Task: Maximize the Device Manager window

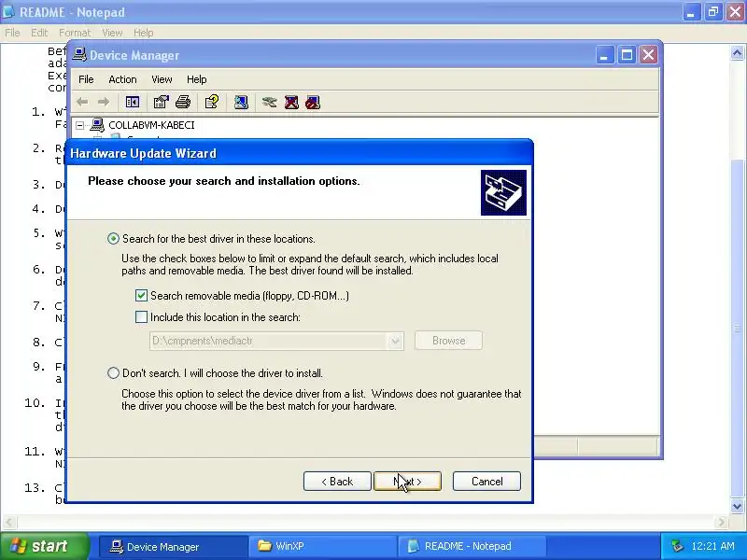Action: pos(627,55)
